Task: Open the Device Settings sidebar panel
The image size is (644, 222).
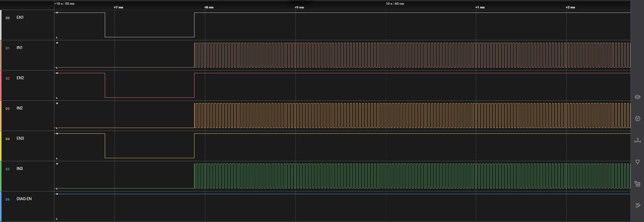Action: tap(637, 97)
